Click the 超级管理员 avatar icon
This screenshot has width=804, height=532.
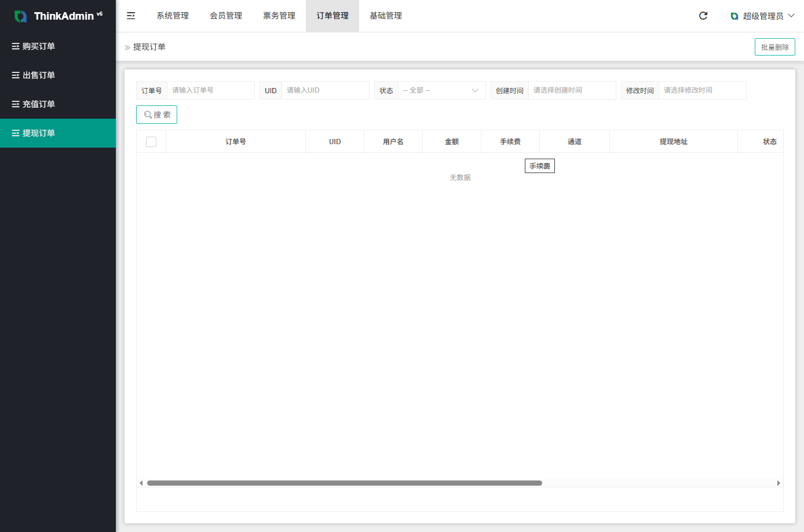pos(734,16)
